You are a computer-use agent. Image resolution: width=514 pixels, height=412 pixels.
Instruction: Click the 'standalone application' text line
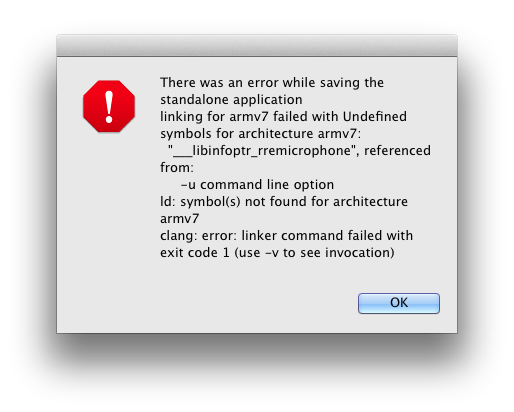click(231, 100)
